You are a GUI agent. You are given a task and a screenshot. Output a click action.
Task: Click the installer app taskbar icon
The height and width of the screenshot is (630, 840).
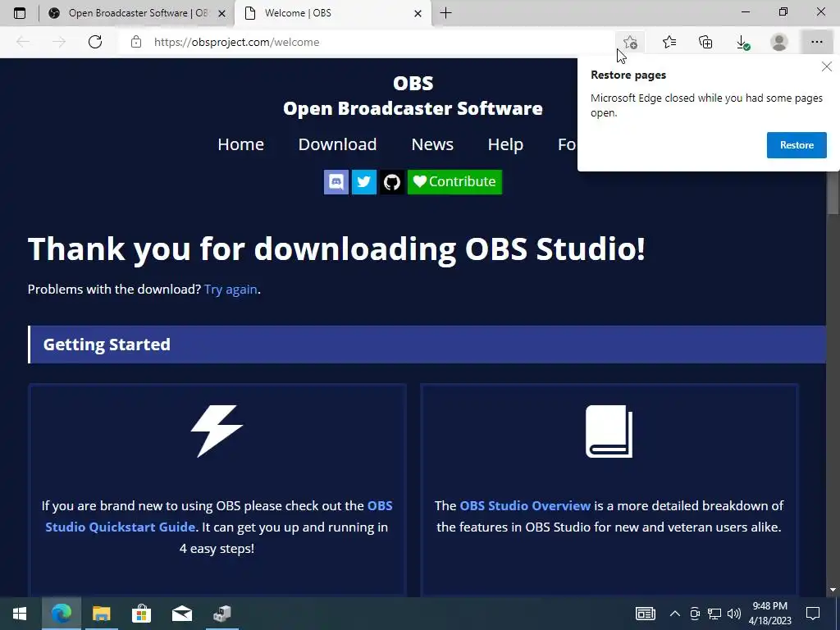(221, 614)
